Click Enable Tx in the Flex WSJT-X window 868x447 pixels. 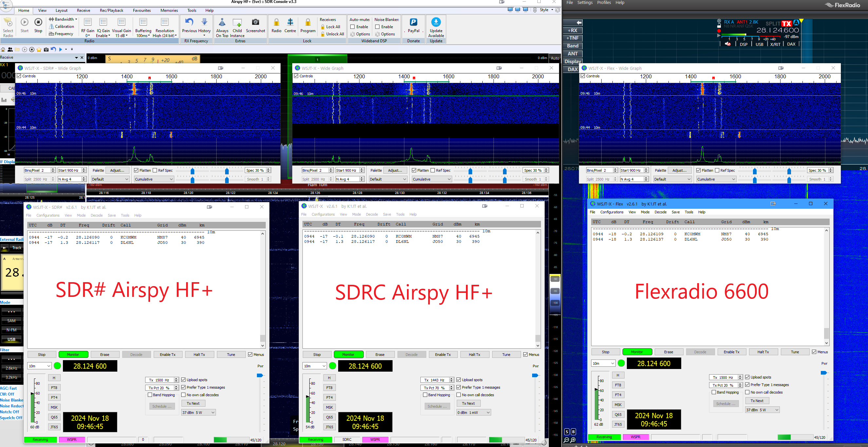tap(732, 352)
